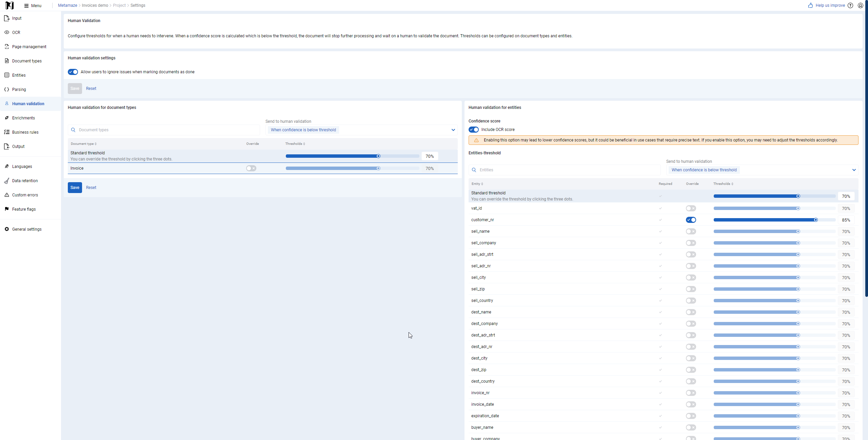
Task: Sort by Document type column header
Action: (x=84, y=144)
